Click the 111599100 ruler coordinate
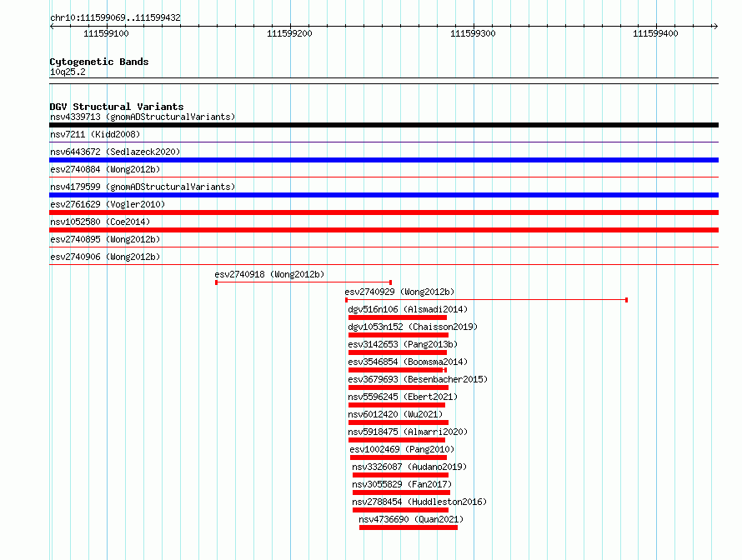This screenshot has height=560, width=742. pos(106,33)
